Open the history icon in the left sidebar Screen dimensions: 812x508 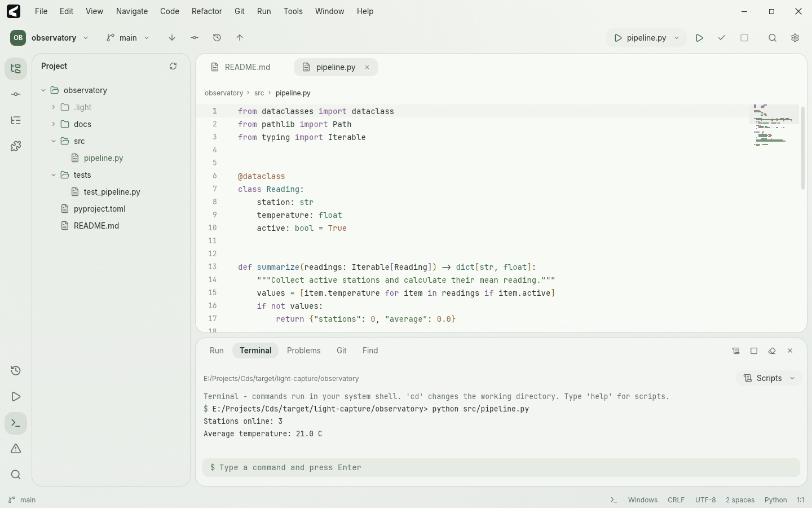(x=16, y=371)
